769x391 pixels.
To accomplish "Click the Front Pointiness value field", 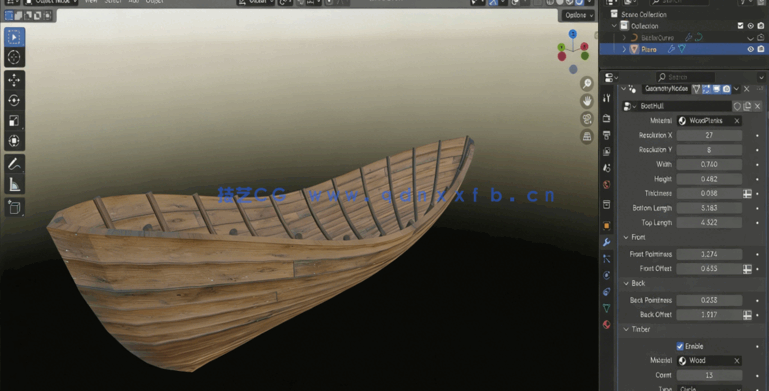I will pos(709,254).
